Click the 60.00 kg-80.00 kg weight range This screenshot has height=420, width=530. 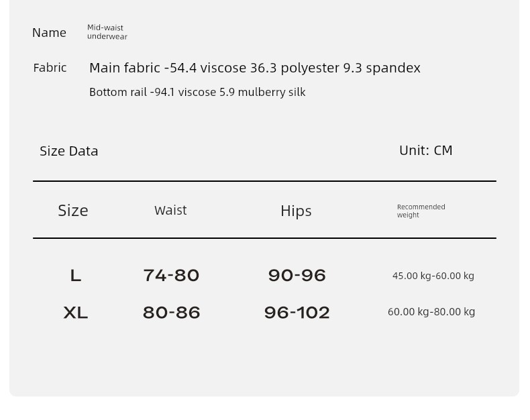(x=431, y=312)
